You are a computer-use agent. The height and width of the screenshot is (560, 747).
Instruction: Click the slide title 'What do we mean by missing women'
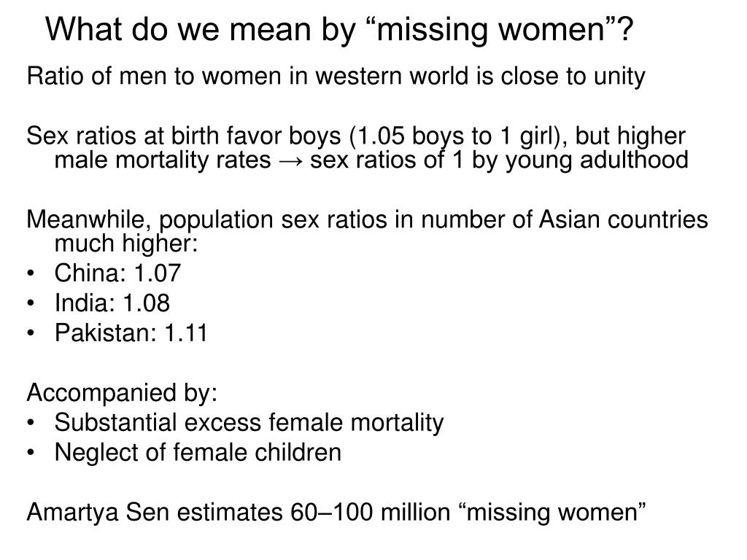coord(339,29)
